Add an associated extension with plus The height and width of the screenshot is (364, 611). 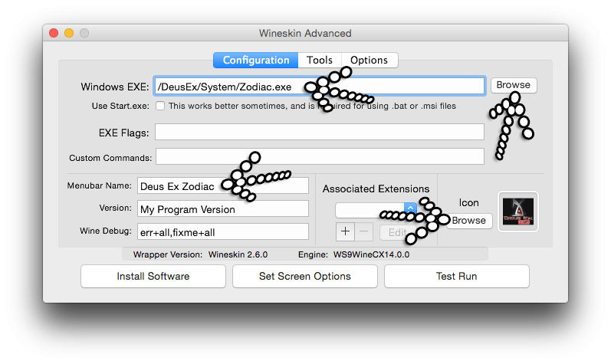(x=345, y=231)
